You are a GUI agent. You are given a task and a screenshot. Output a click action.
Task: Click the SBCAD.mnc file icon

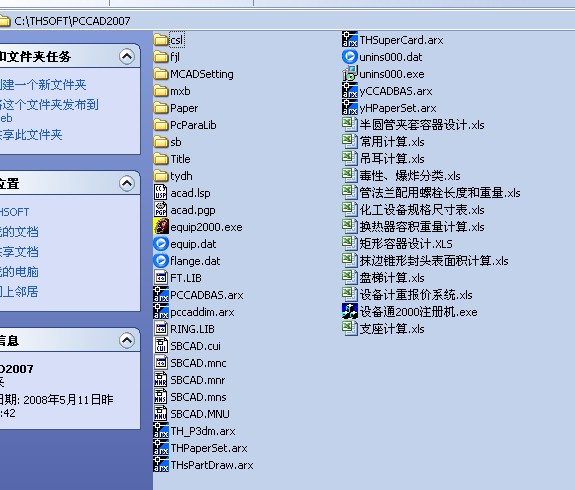[x=161, y=363]
